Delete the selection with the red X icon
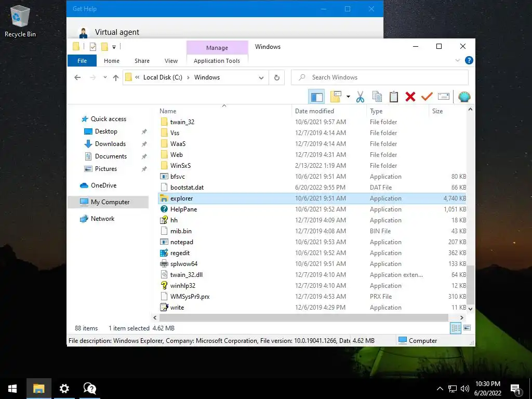 pyautogui.click(x=410, y=97)
